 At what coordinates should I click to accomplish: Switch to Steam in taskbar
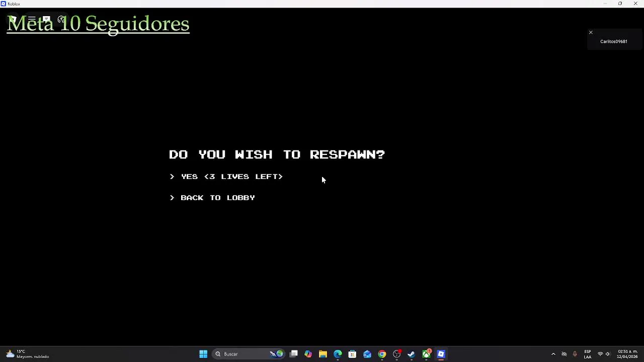point(412,354)
